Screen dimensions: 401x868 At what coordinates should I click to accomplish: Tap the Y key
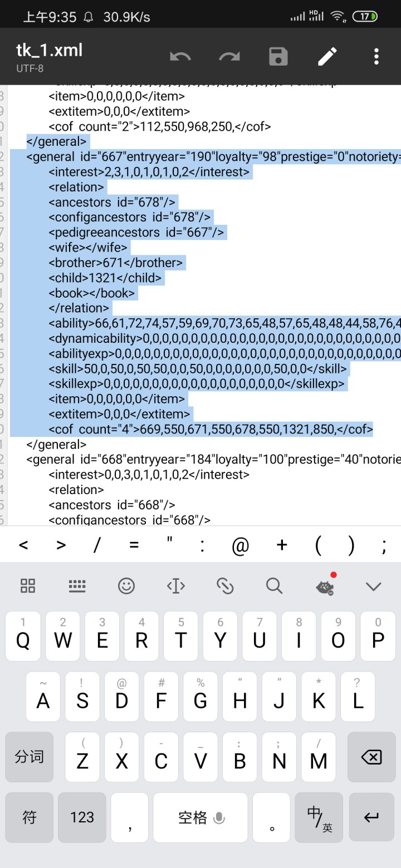tap(220, 636)
